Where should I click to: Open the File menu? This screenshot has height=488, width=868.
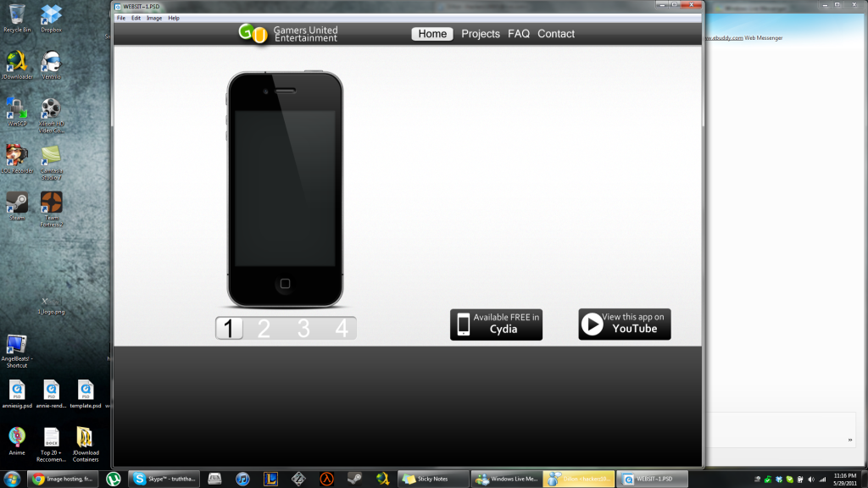click(x=120, y=18)
